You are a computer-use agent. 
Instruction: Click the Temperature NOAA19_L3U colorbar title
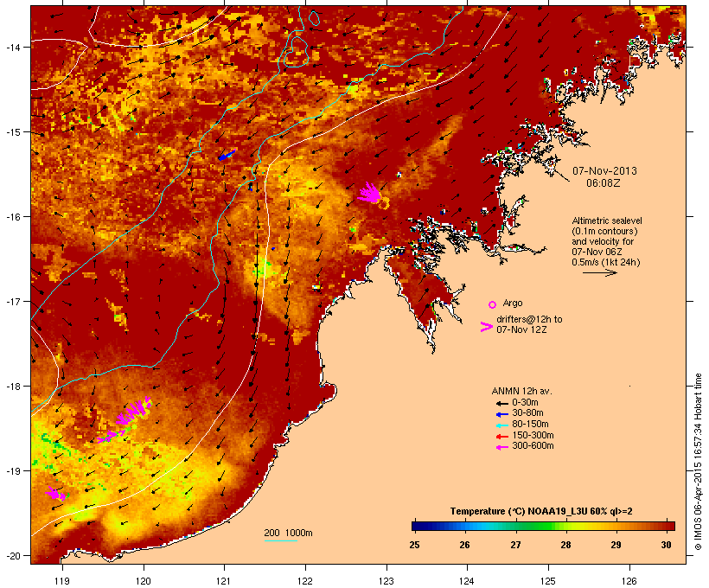pos(540,511)
